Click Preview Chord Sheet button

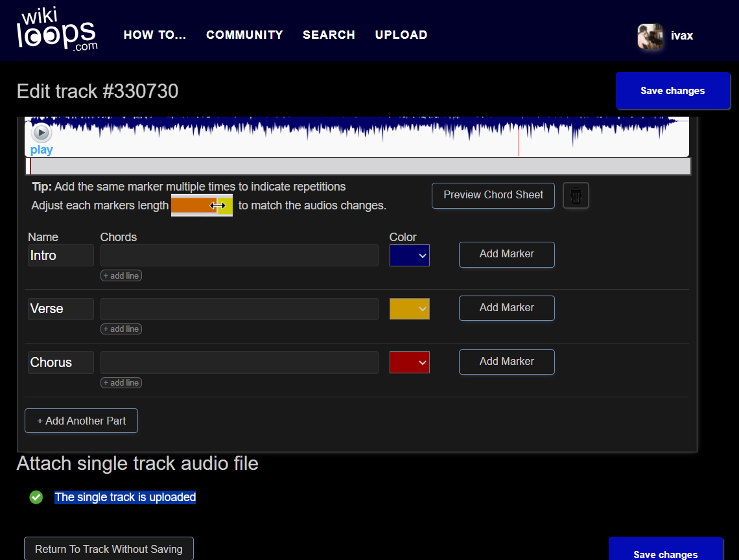tap(493, 195)
